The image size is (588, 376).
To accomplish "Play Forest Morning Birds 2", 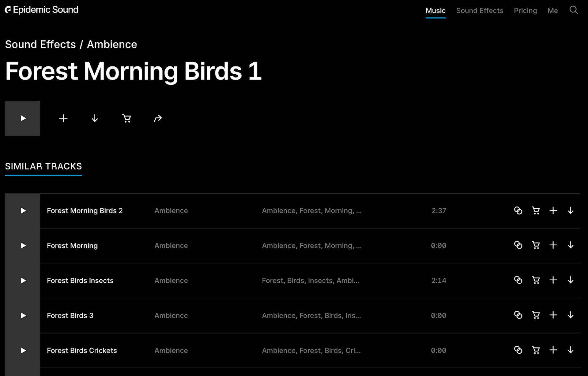I will [x=23, y=211].
